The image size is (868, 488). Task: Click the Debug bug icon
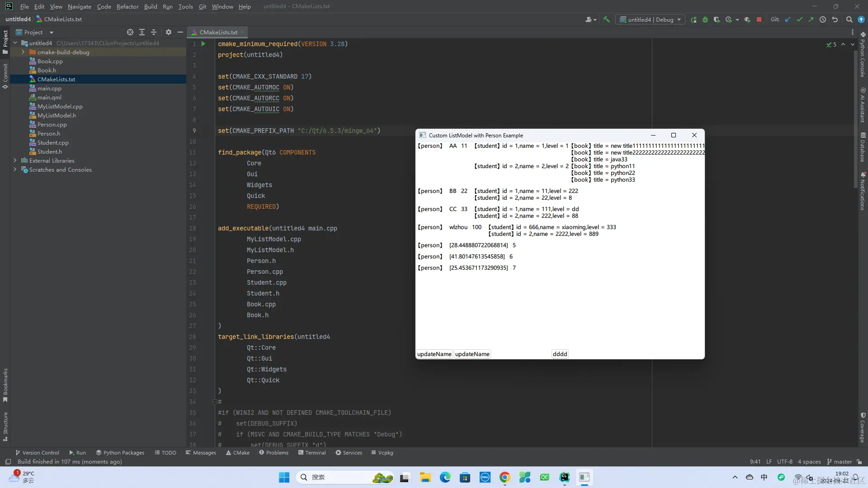point(705,19)
